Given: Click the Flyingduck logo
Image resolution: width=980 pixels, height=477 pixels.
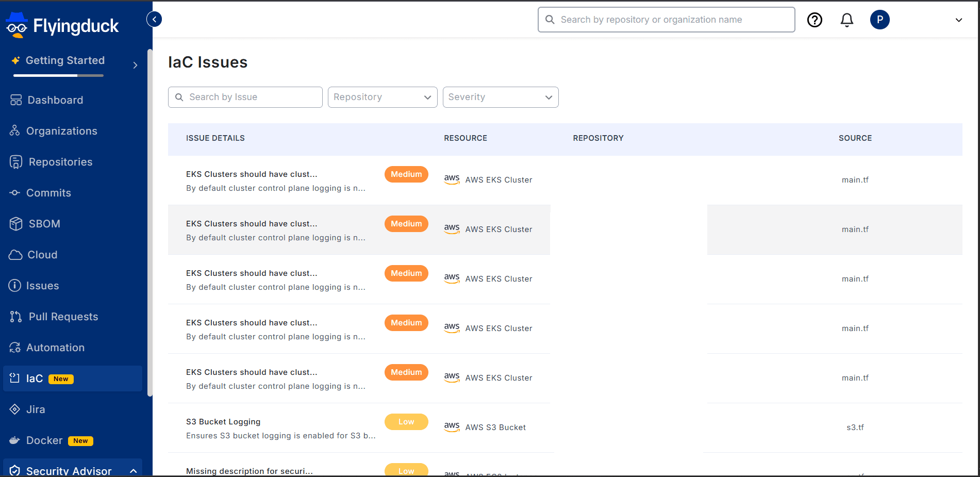Looking at the screenshot, I should tap(62, 26).
